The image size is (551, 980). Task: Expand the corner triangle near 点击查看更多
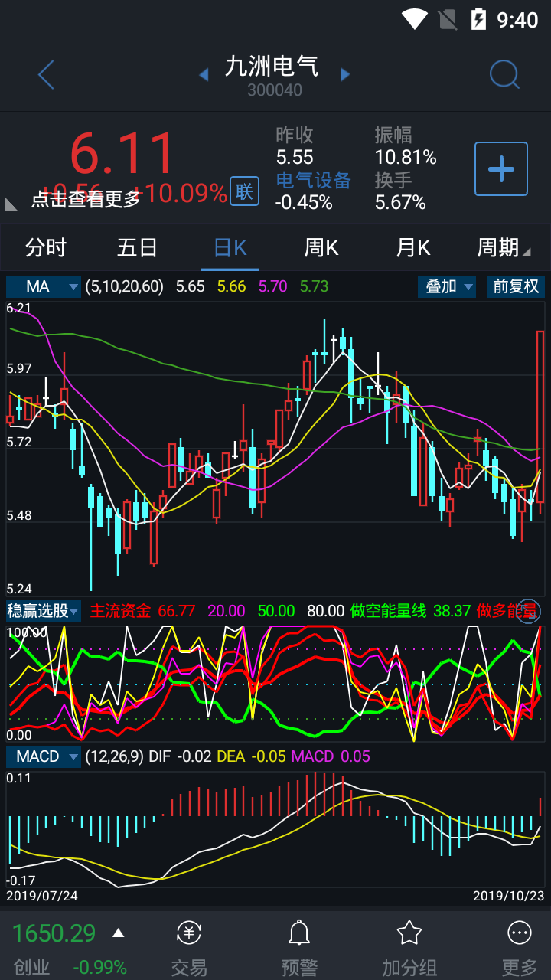coord(11,204)
